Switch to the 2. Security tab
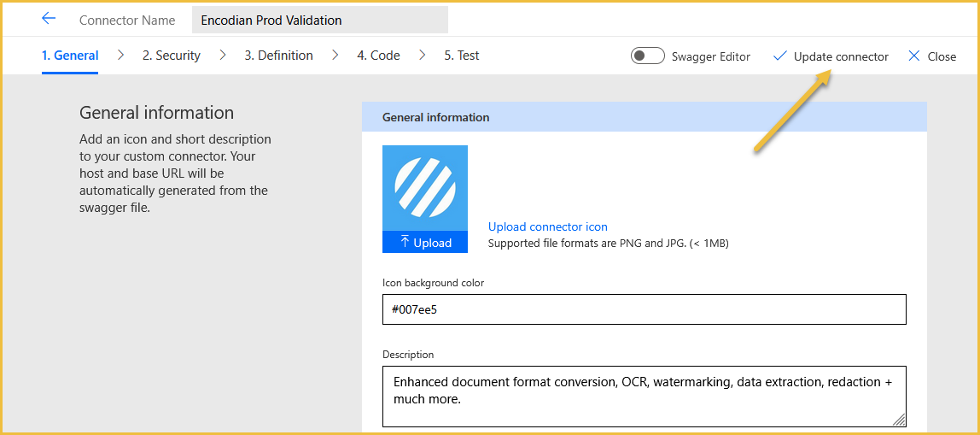The height and width of the screenshot is (435, 980). click(x=172, y=56)
